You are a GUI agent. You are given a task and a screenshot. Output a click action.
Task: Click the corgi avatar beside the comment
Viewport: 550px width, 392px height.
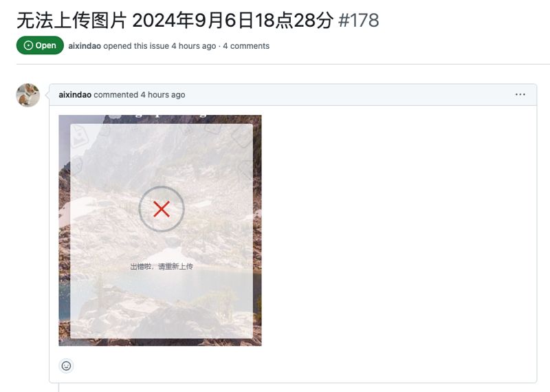tap(28, 95)
